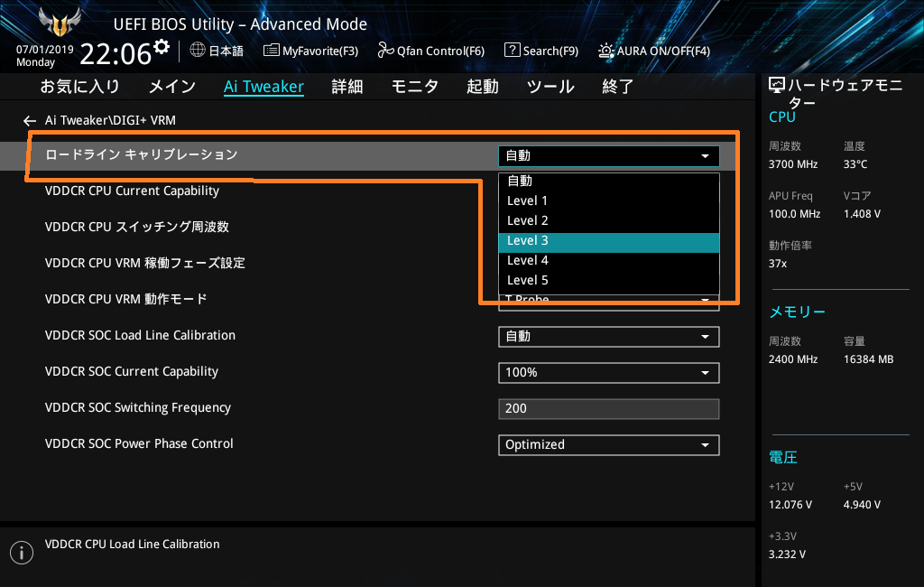
Task: Click the 日本語 language label
Action: click(x=226, y=51)
